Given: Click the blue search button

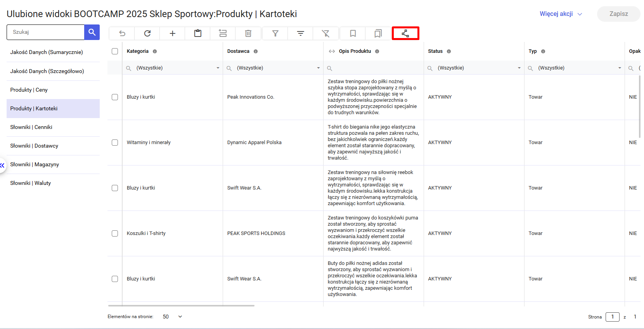Looking at the screenshot, I should pos(92,32).
